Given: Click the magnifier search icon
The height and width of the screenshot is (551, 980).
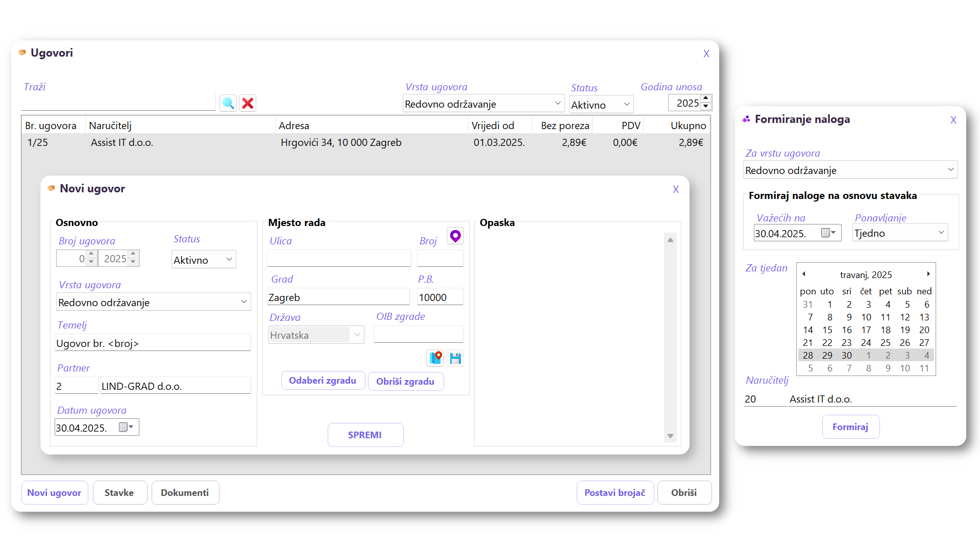Looking at the screenshot, I should tap(228, 104).
